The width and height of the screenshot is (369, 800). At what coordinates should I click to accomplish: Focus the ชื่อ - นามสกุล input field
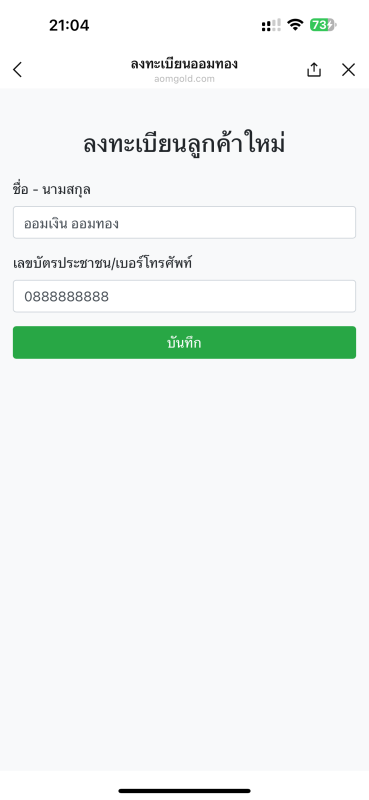(184, 222)
